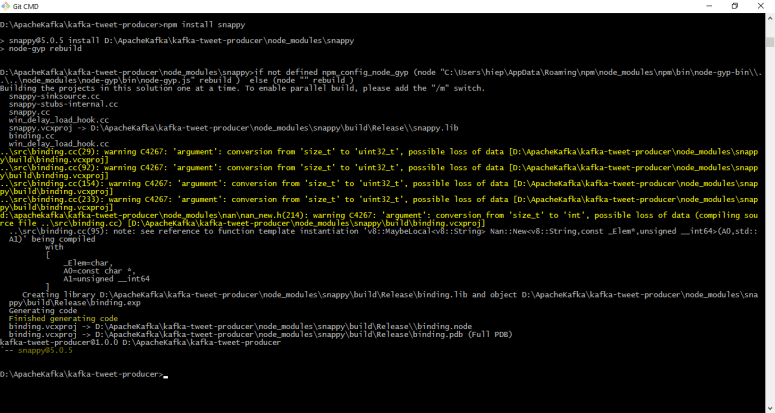Click the vertical scrollbar track
The image size is (775, 413).
770,200
